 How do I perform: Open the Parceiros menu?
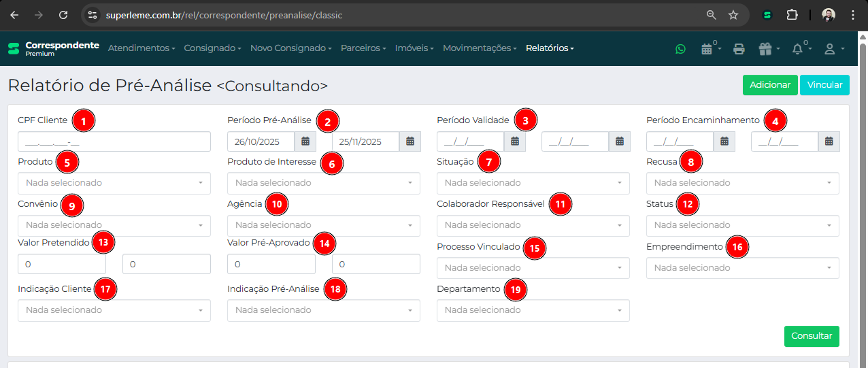coord(363,48)
